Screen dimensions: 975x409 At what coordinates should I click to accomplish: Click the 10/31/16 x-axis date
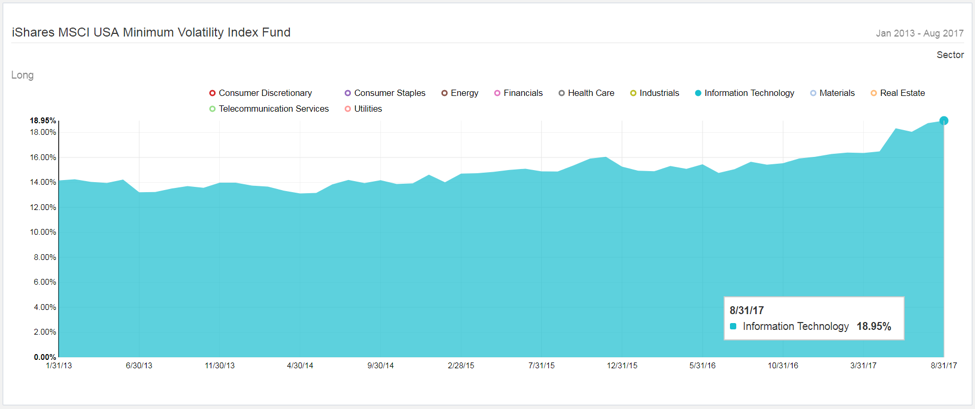point(783,365)
